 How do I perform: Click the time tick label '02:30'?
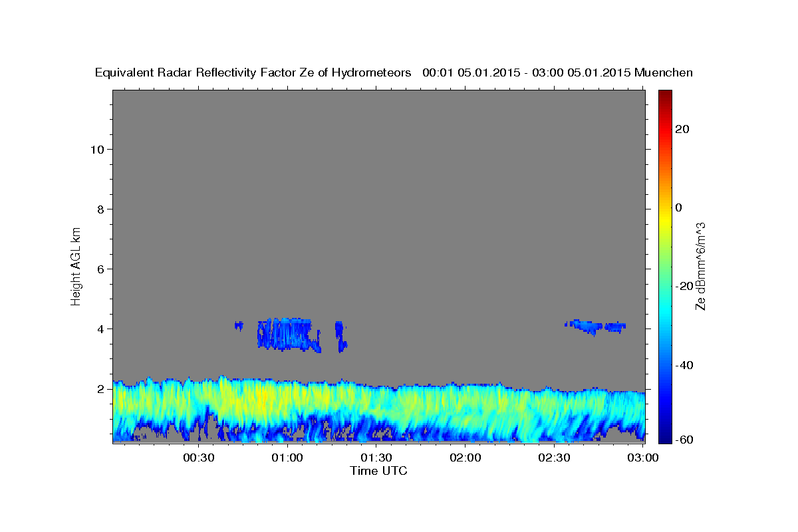pos(554,458)
